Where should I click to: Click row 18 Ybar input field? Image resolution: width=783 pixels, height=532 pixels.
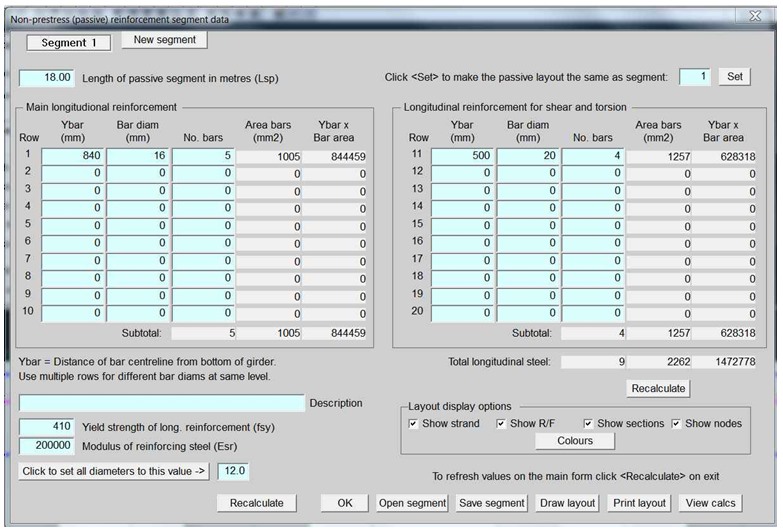462,278
